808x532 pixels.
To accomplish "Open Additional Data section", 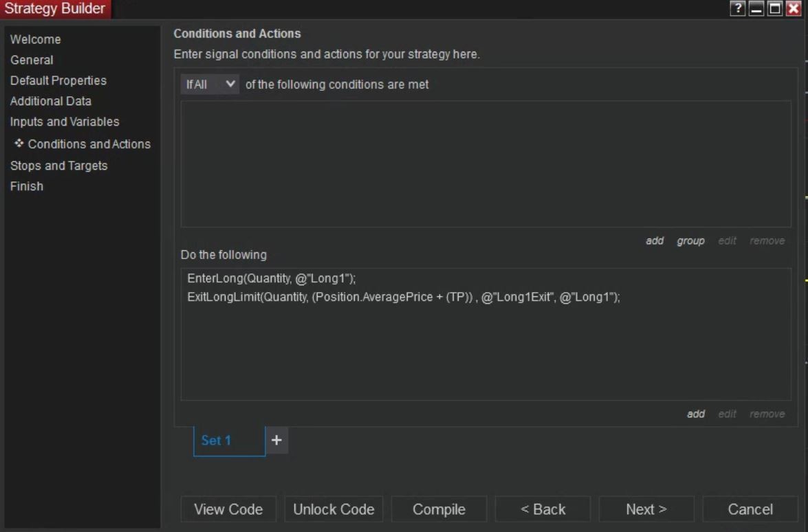I will [51, 101].
